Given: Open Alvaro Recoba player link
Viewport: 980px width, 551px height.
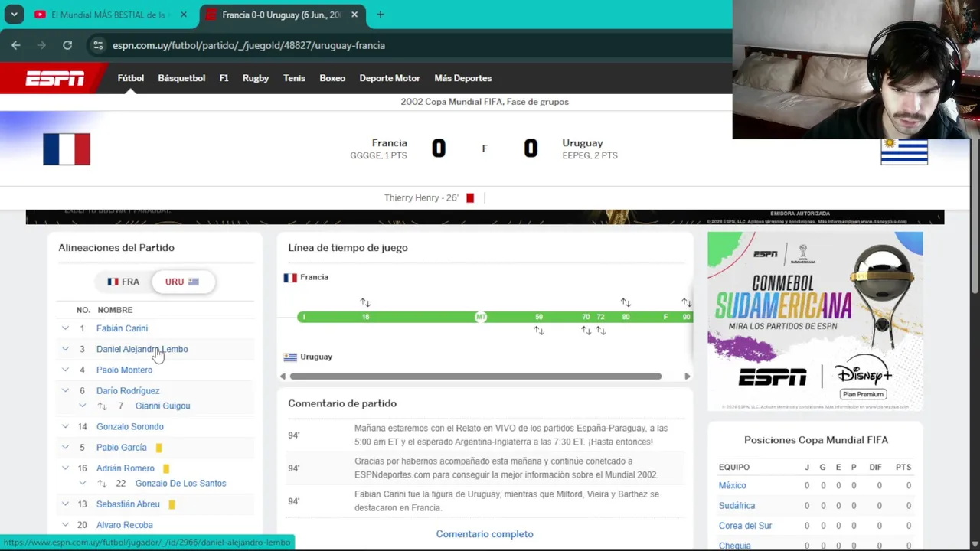Looking at the screenshot, I should click(125, 525).
